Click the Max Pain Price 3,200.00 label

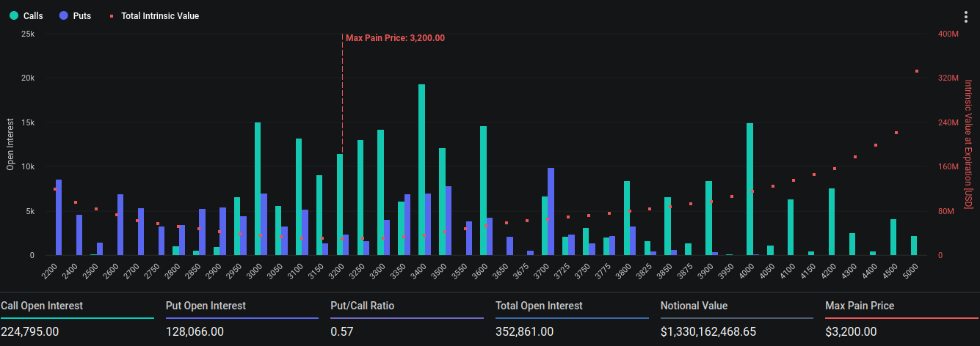point(395,38)
